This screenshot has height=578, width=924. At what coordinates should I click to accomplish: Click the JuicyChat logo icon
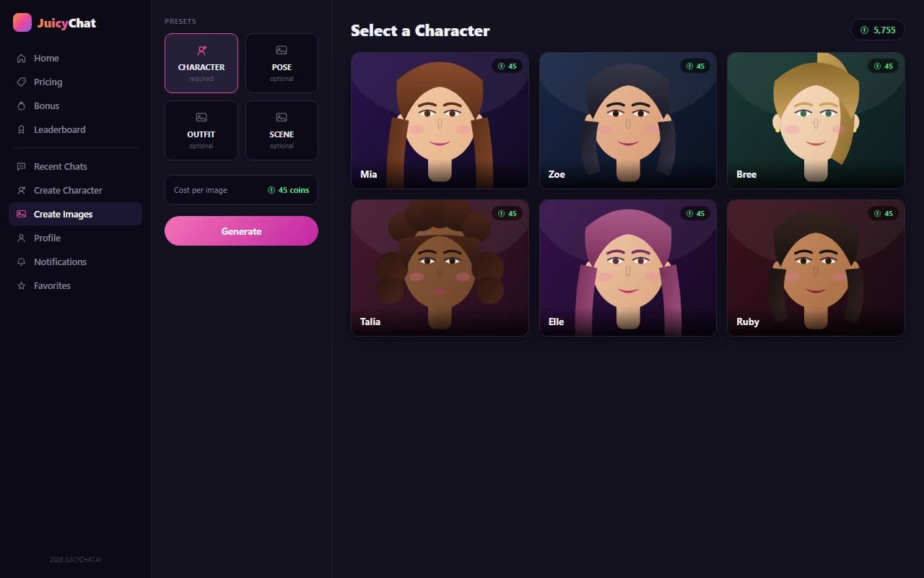[x=22, y=22]
